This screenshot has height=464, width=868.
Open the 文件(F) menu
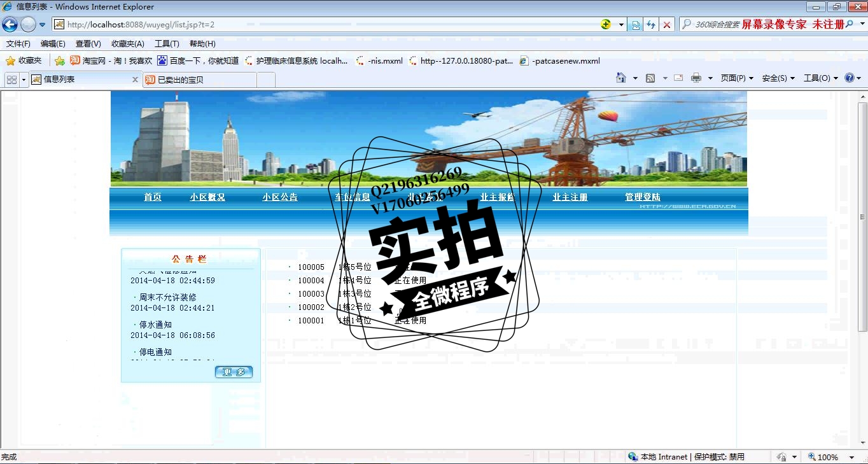pyautogui.click(x=18, y=44)
